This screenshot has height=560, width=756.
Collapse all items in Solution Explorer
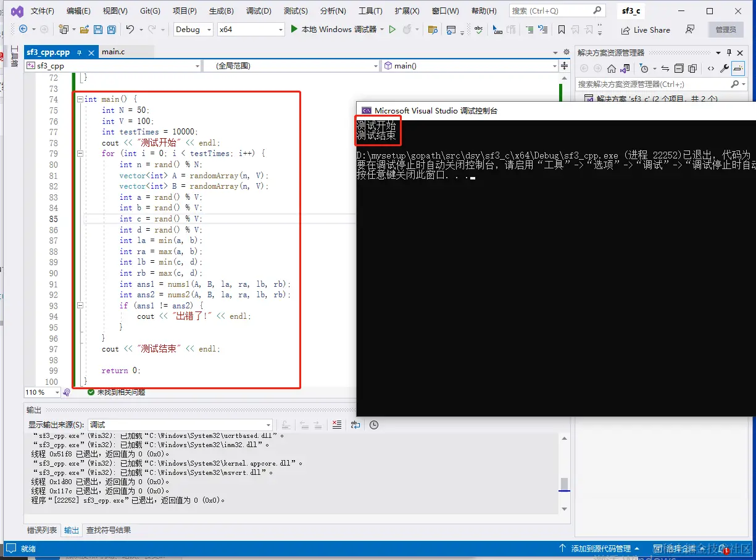point(679,68)
